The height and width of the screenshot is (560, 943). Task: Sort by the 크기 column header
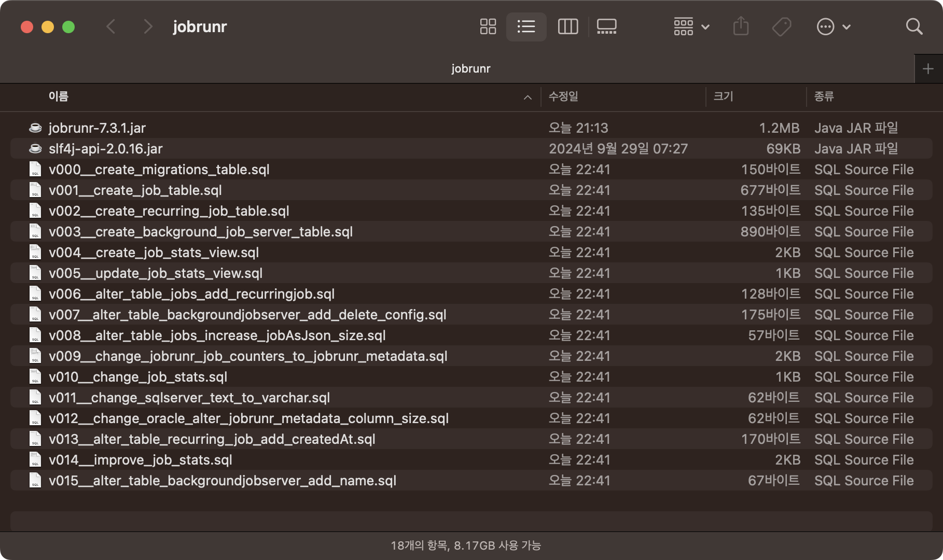pos(723,96)
